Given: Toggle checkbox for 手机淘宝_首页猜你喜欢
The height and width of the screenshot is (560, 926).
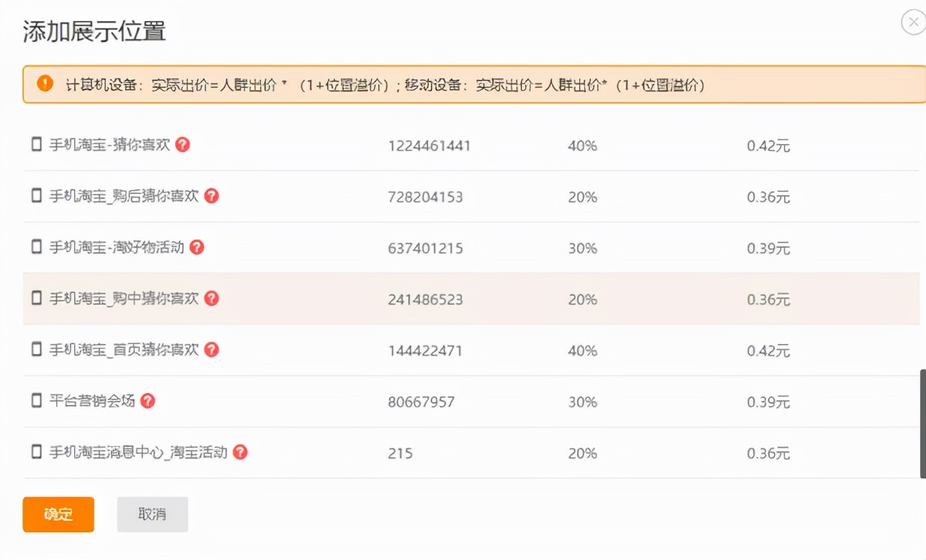Looking at the screenshot, I should click(x=36, y=349).
